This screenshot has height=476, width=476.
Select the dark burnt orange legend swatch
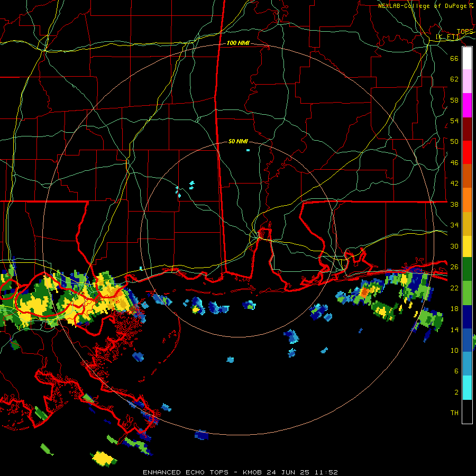coord(467,176)
